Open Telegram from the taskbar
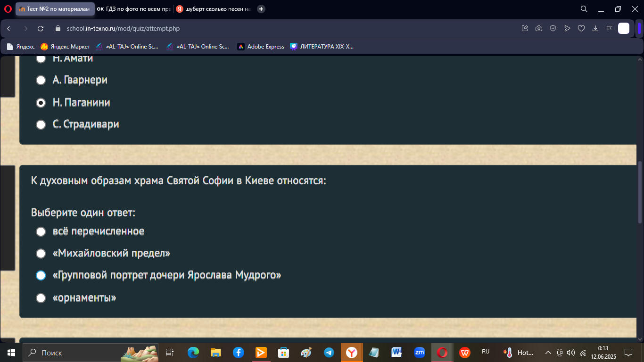 [329, 353]
